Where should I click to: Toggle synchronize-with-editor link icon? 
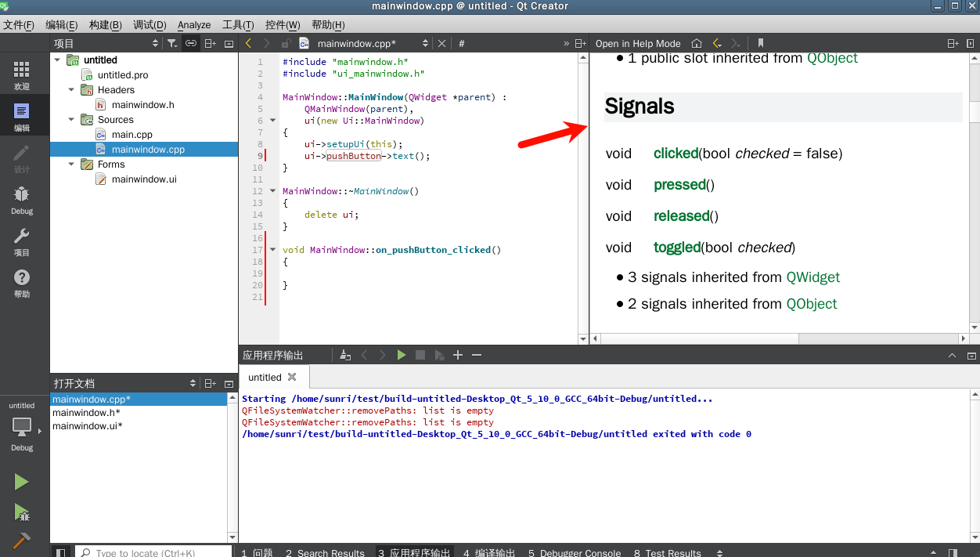point(191,44)
